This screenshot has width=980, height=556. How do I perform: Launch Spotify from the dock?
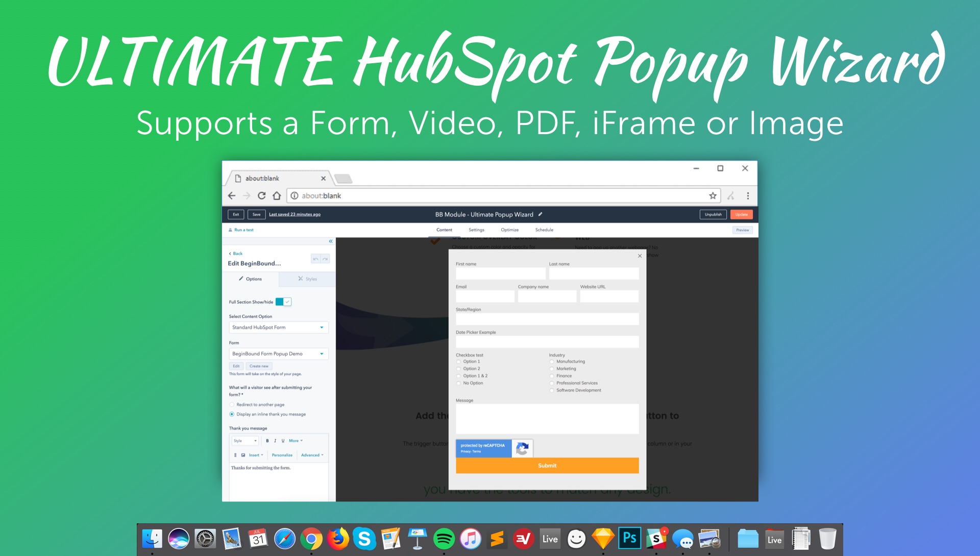pyautogui.click(x=444, y=539)
